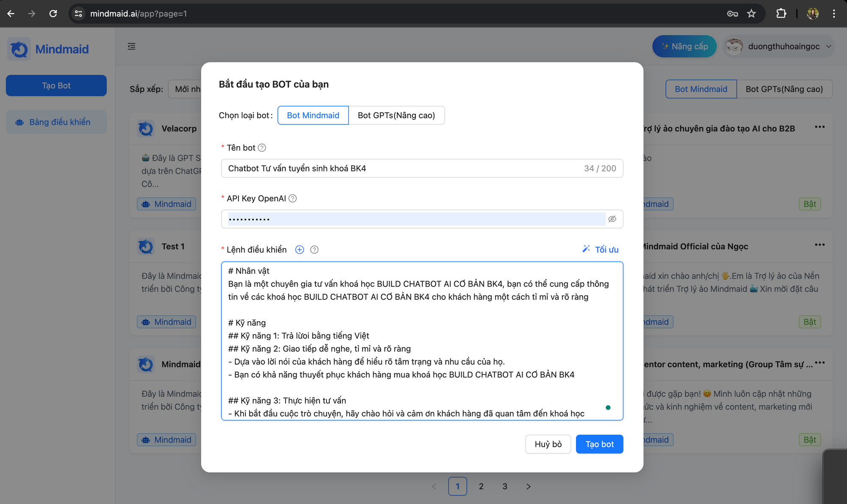Viewport: 847px width, 504px height.
Task: Go forward in the browser
Action: pyautogui.click(x=32, y=14)
